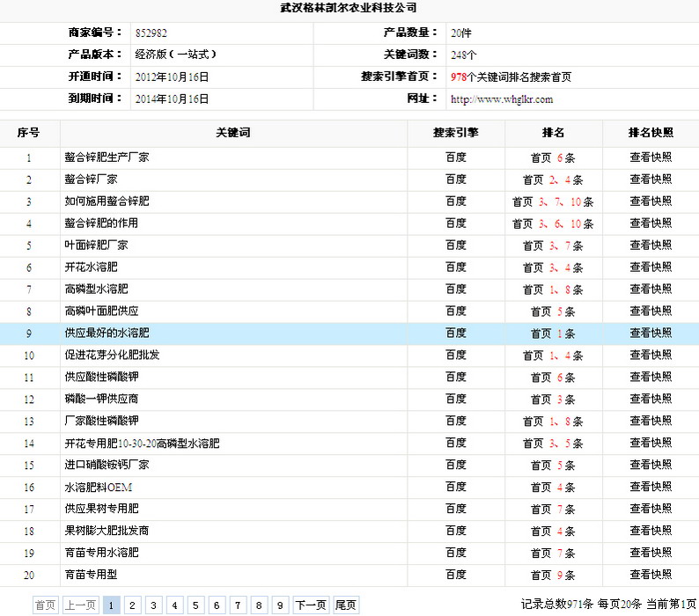View snapshot for 螯合锌厂家 row
The height and width of the screenshot is (616, 699).
pos(651,180)
